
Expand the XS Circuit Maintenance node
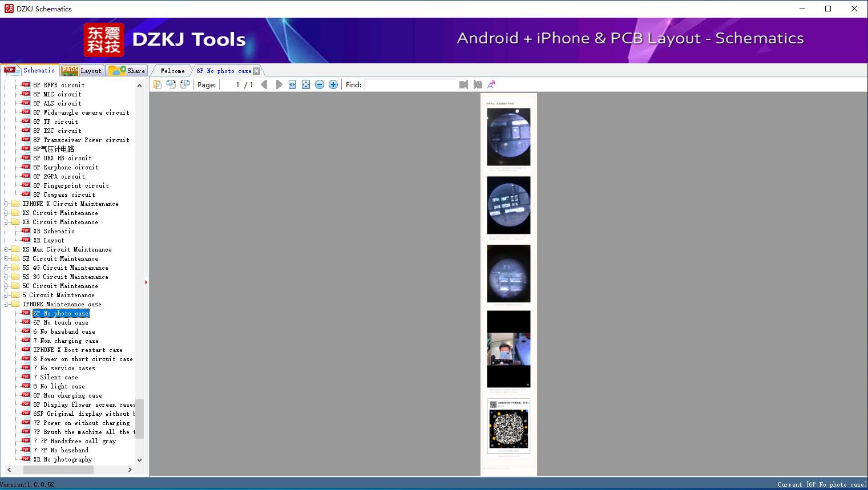point(6,213)
